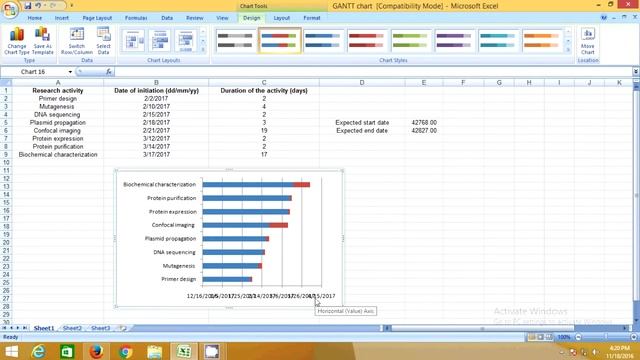
Task: Open File Explorer from taskbar
Action: (154, 351)
